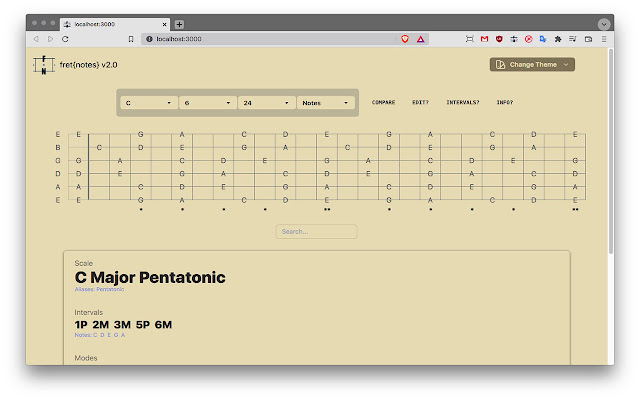Click the EDIT? option
Screen dimensions: 640x400
[420, 102]
